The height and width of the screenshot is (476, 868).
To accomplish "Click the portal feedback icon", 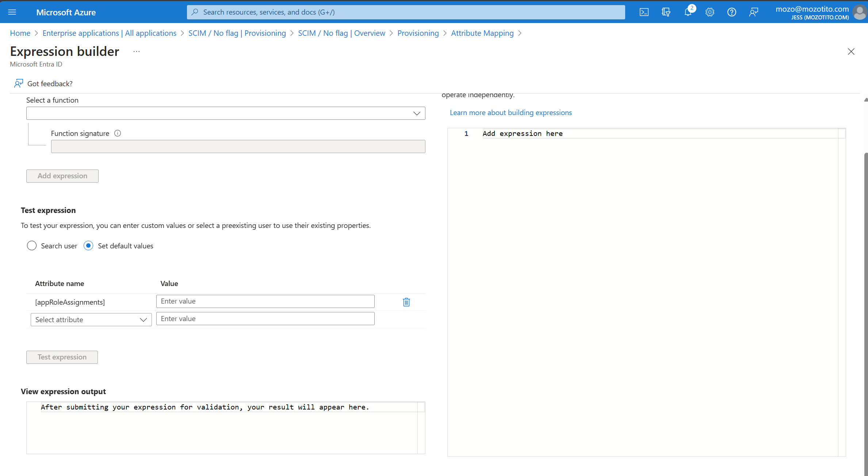I will [754, 12].
